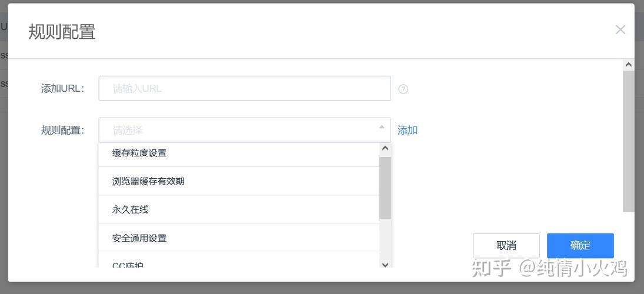The image size is (644, 294).
Task: Click the dialog's vertical scrollbar thumb
Action: [628, 141]
